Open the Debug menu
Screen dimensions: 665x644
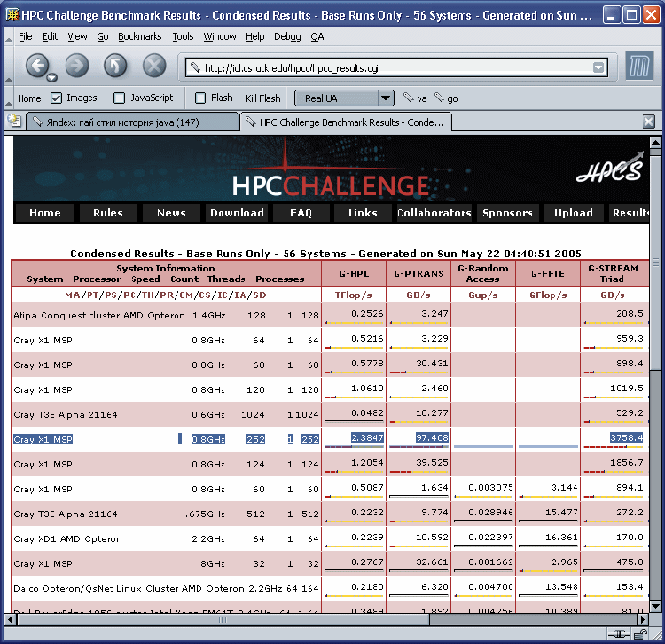287,37
